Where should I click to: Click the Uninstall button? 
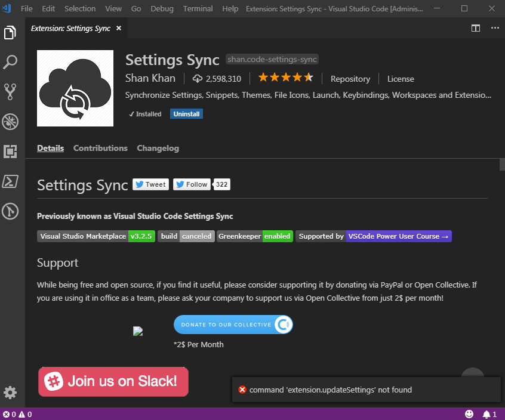click(x=186, y=114)
